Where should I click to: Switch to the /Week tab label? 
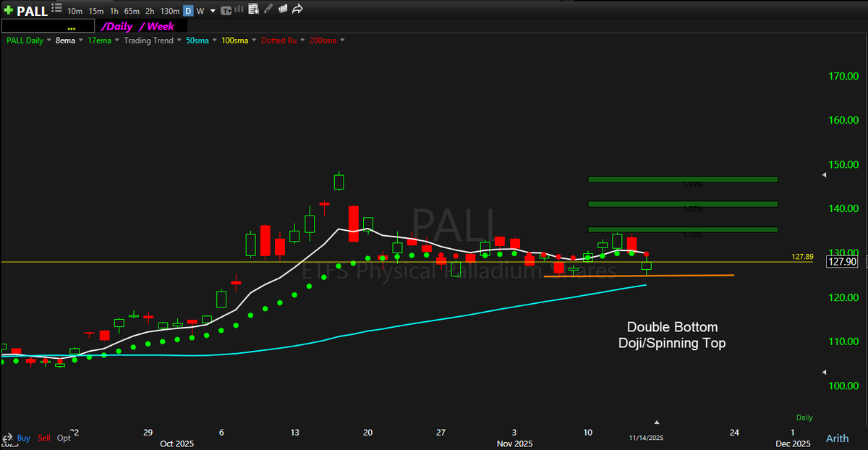point(156,25)
